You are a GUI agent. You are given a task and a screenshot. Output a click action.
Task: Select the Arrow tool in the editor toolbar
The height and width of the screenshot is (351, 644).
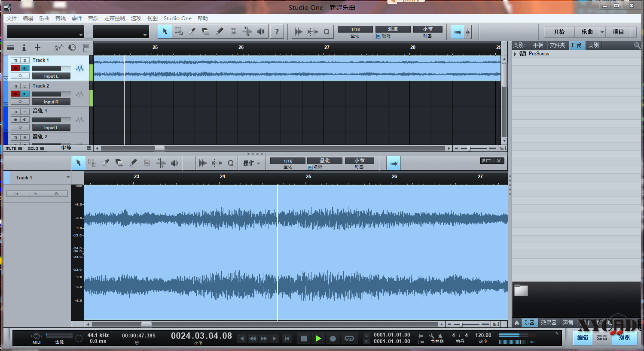point(78,163)
